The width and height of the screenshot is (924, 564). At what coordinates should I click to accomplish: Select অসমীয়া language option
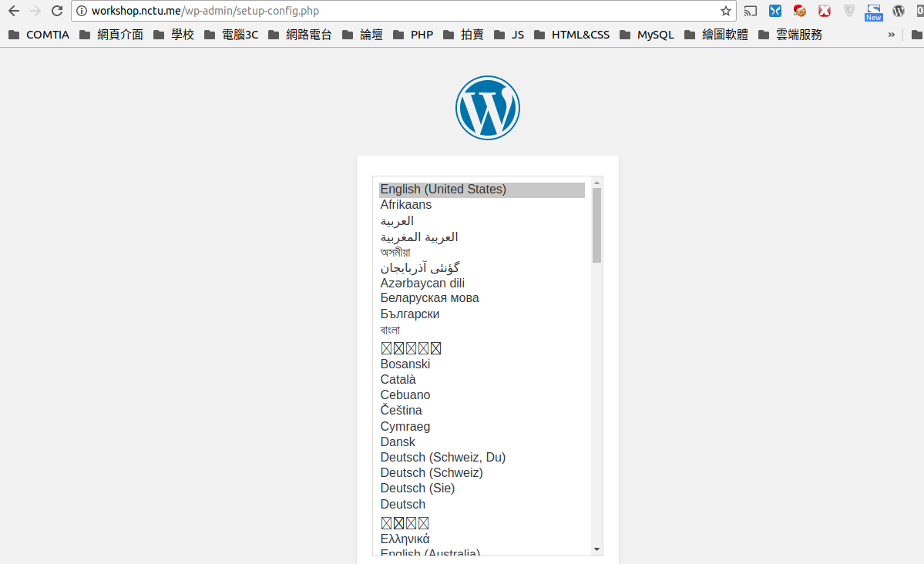pos(482,252)
